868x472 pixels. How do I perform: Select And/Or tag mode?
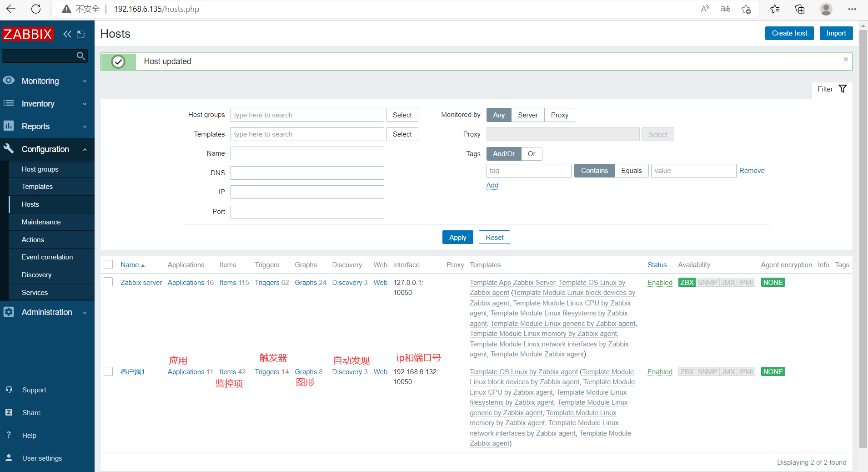click(504, 154)
